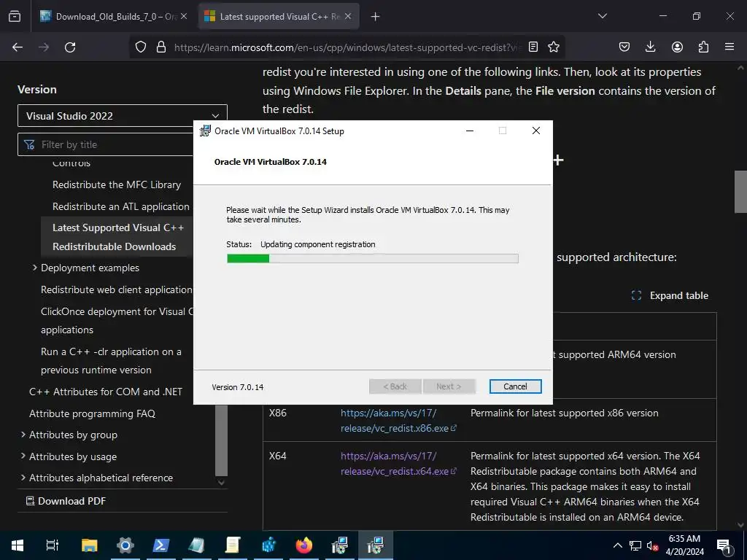This screenshot has width=747, height=560.
Task: Expand the Attributes by group node
Action: point(23,435)
